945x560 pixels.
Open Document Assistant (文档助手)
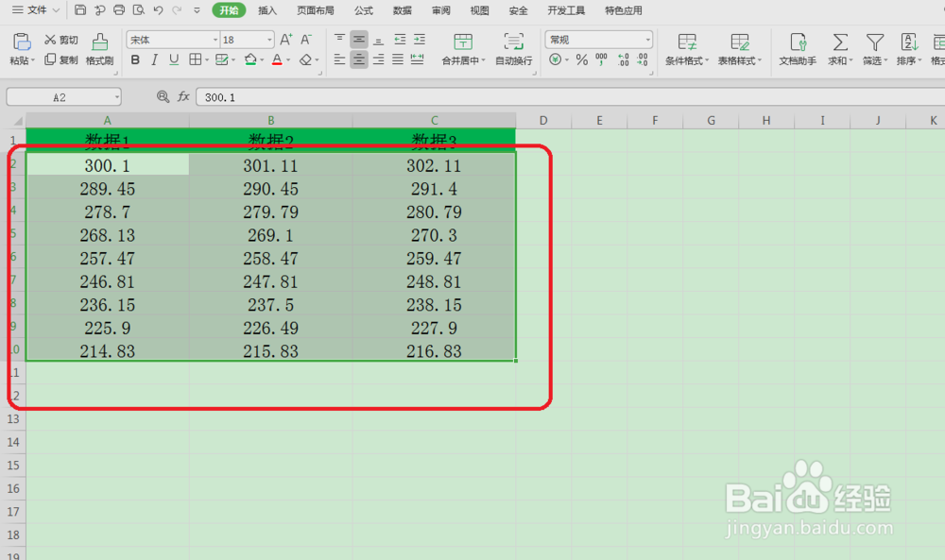pyautogui.click(x=798, y=49)
